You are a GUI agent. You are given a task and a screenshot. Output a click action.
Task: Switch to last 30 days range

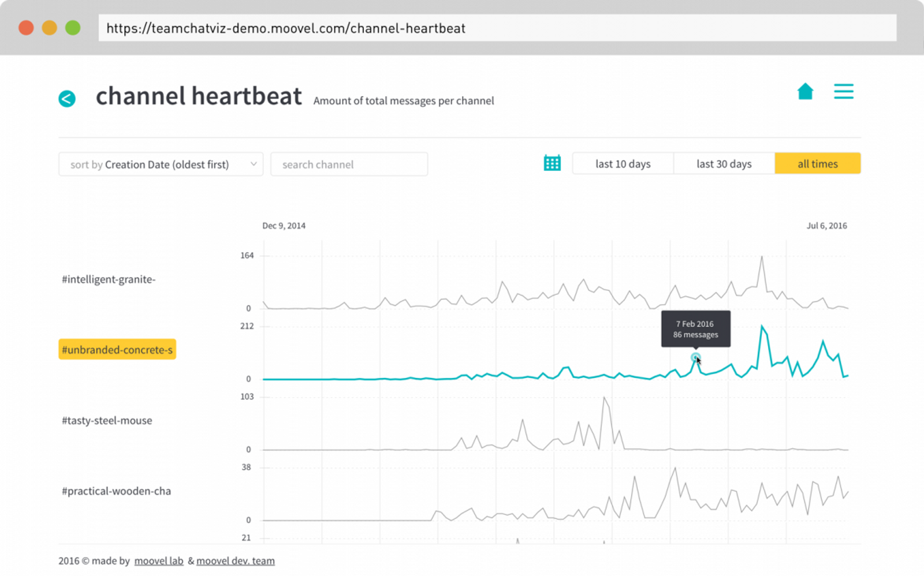(x=724, y=164)
